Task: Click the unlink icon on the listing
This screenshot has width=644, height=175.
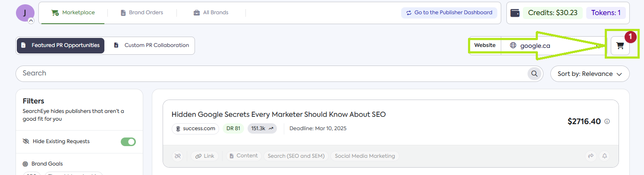Action: coord(177,156)
